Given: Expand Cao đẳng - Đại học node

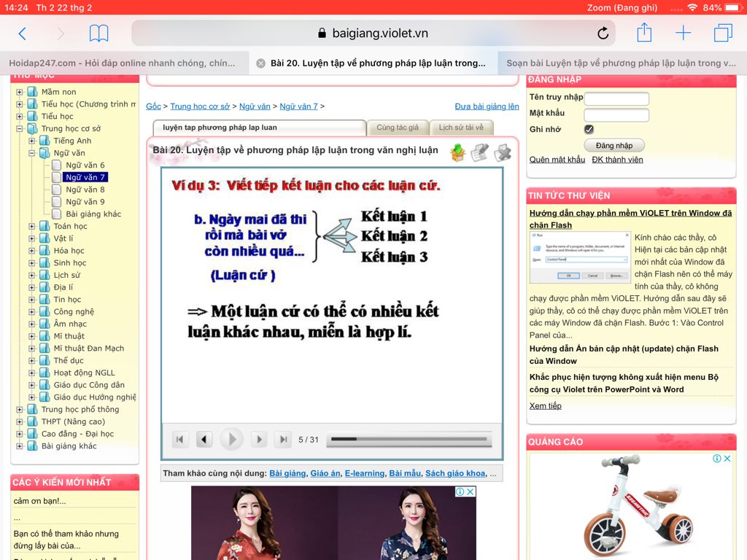Looking at the screenshot, I should [x=20, y=434].
